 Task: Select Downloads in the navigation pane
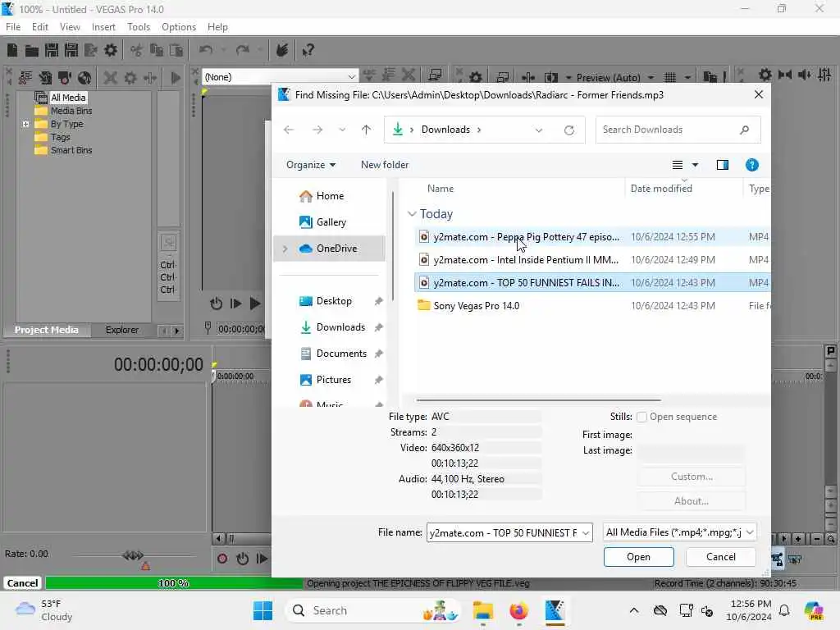coord(340,327)
